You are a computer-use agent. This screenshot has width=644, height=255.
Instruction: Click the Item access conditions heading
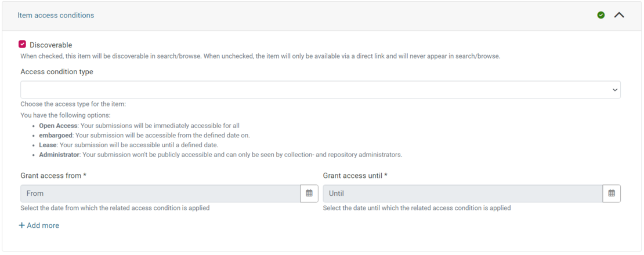click(56, 15)
